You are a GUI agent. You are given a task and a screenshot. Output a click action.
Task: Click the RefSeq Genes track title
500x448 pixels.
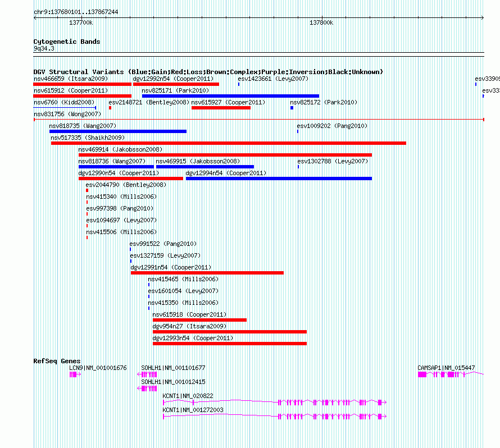coord(57,361)
